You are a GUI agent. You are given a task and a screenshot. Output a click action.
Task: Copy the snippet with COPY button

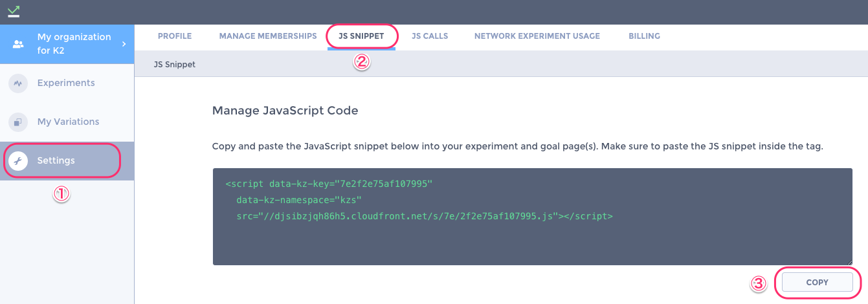tap(818, 283)
